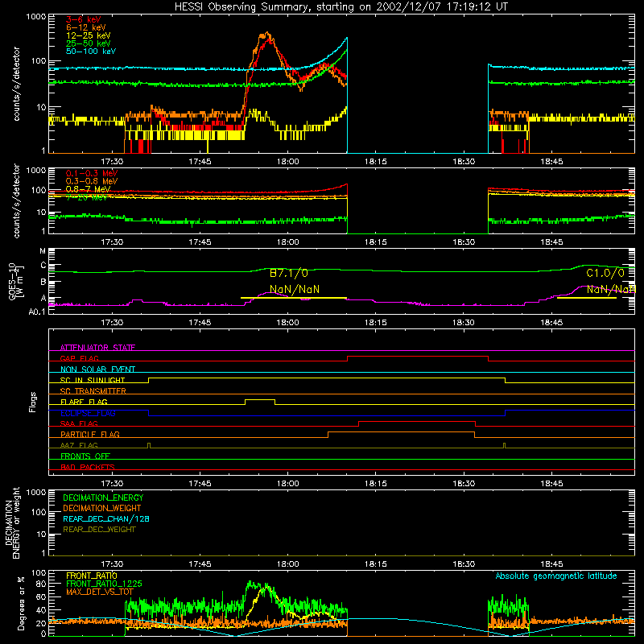This screenshot has width=644, height=644.
Task: Click the Absolute geomagnetic latitude label
Action: 556,576
